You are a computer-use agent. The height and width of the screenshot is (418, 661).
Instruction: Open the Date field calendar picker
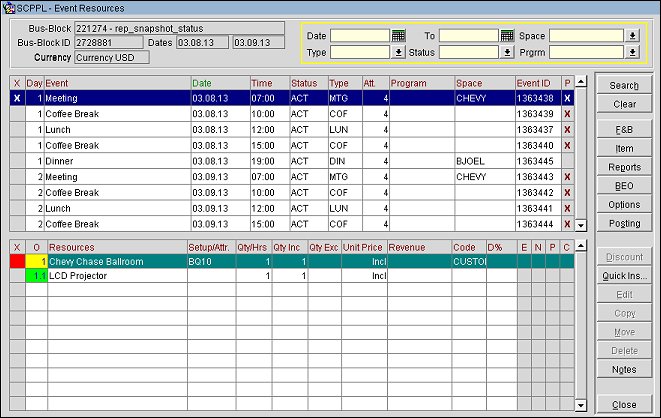(x=398, y=36)
